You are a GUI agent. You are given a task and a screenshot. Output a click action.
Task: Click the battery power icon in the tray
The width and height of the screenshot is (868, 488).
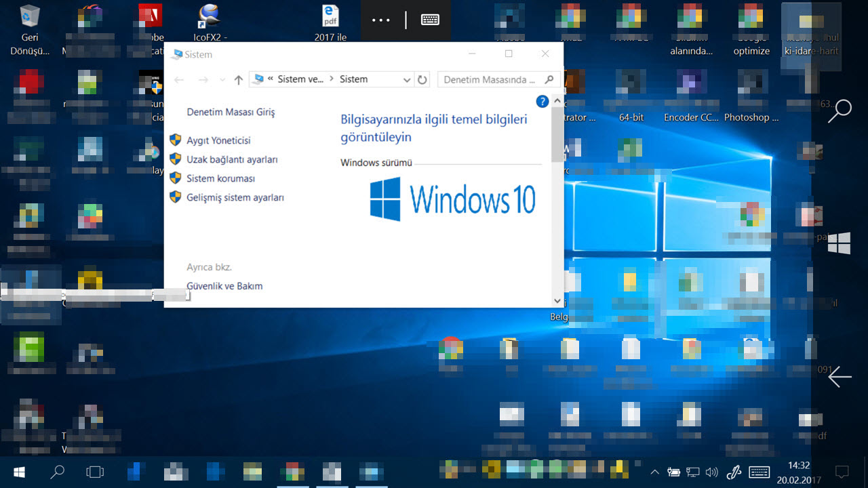pos(673,472)
